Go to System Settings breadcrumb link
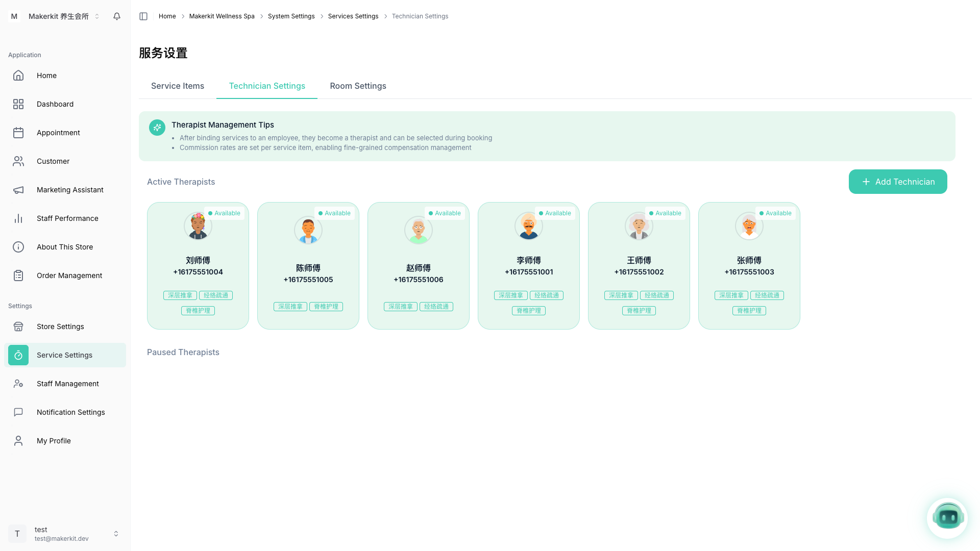The width and height of the screenshot is (980, 551). tap(291, 16)
